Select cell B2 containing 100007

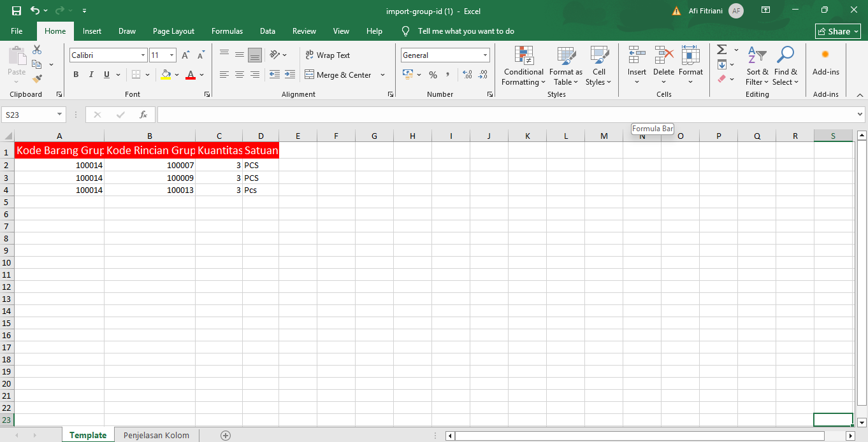(x=150, y=166)
